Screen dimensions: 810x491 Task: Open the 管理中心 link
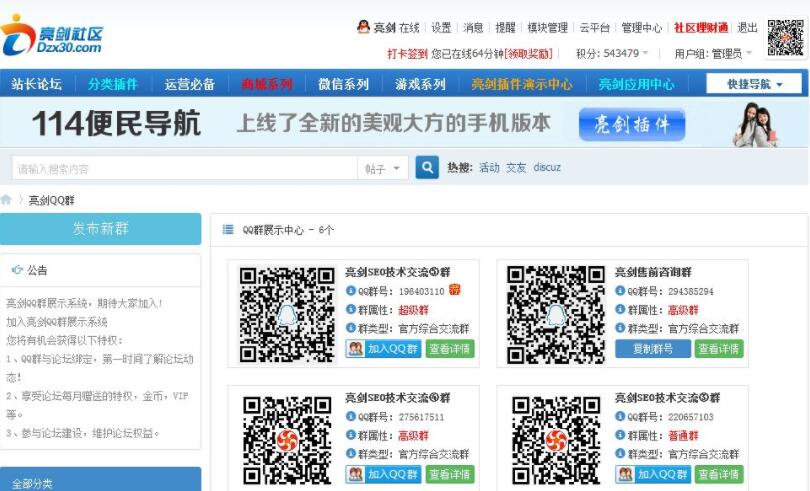[642, 27]
